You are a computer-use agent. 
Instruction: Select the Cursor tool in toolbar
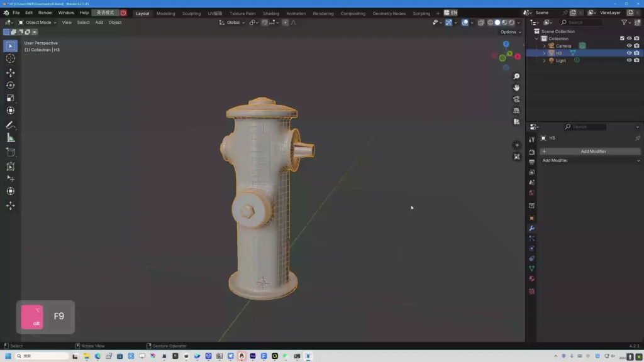[x=11, y=58]
